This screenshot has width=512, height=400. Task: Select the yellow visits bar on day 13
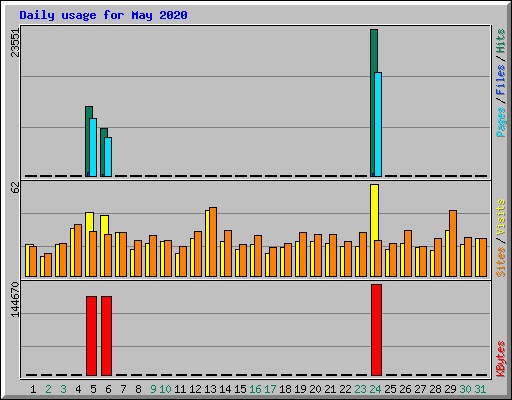point(207,243)
